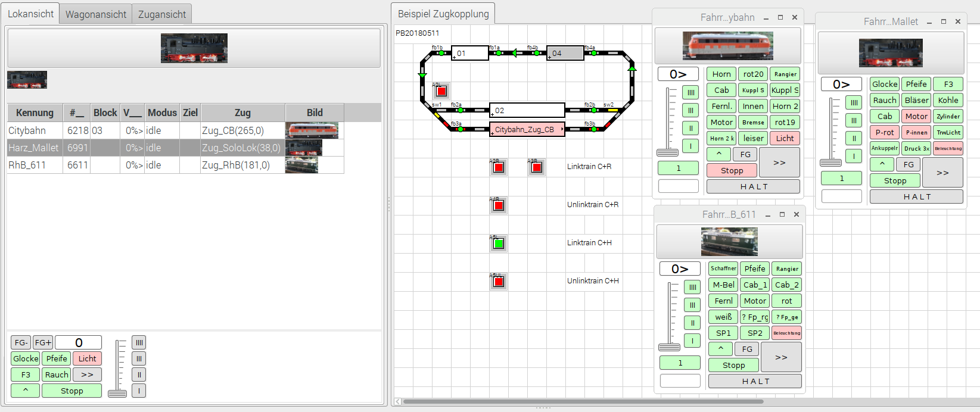Click the leftmost red Linktrain C+R button
This screenshot has height=412, width=980.
(499, 167)
